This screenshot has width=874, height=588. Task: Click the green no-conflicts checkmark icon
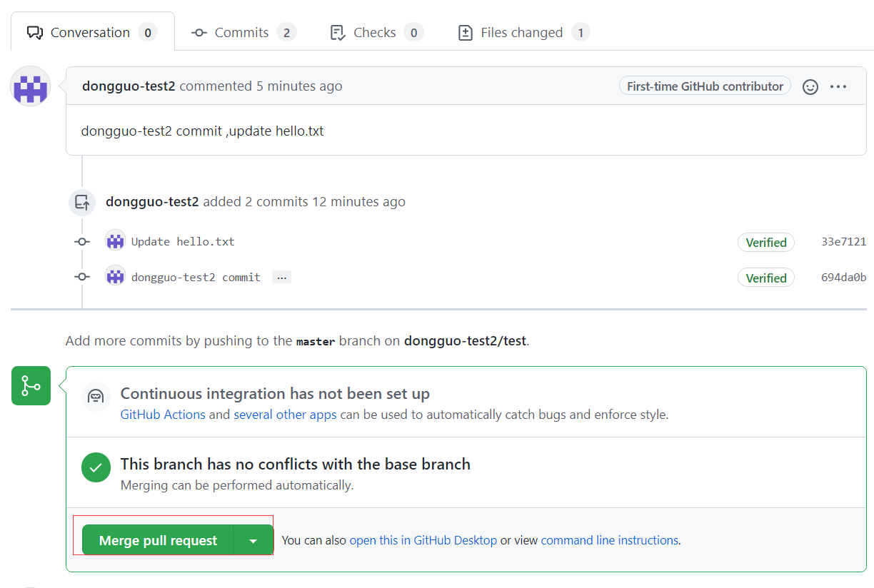point(96,468)
